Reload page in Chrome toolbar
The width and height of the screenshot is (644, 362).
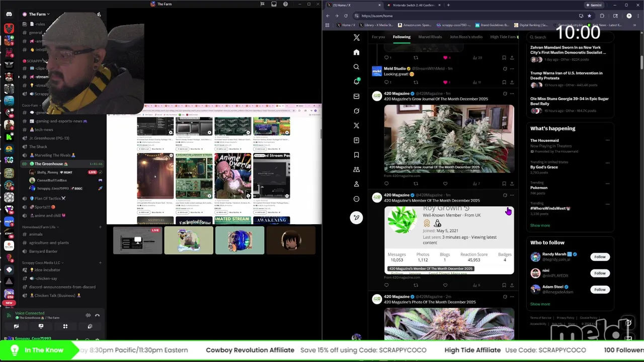[346, 16]
